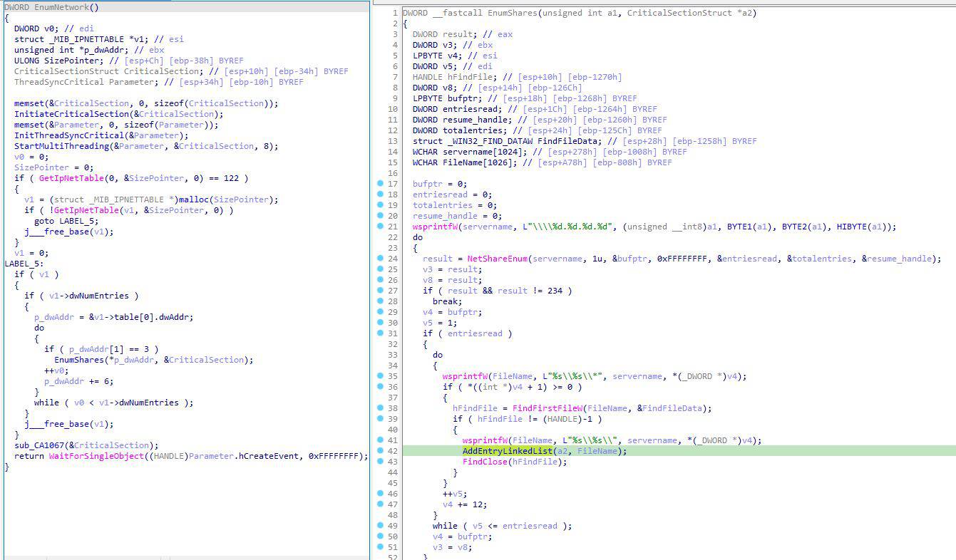
Task: Click the WaitForSingleObject call in the return statement
Action: coord(97,456)
